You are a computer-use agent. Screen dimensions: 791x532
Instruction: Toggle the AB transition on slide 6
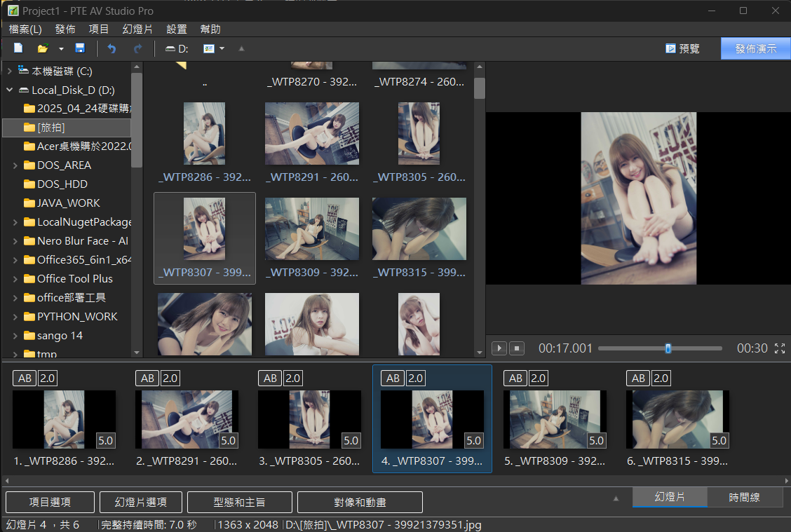click(638, 378)
